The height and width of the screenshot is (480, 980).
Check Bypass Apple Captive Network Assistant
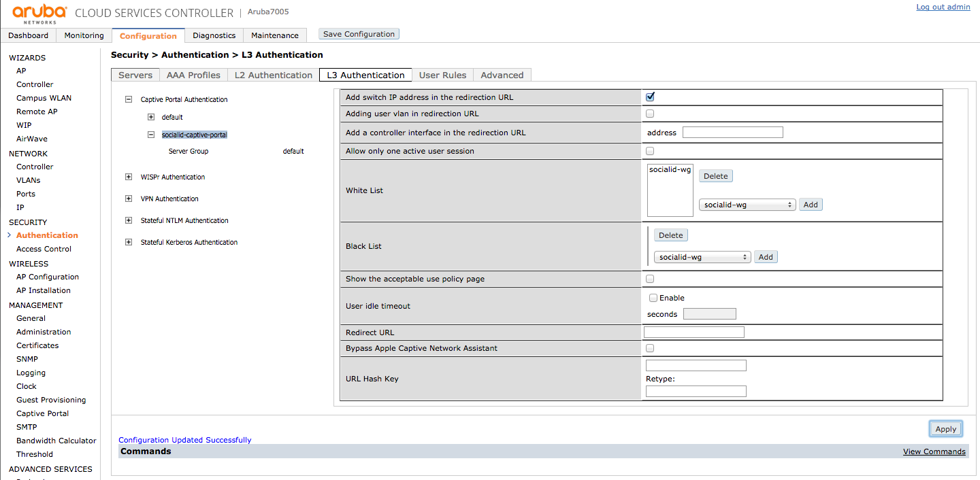(650, 348)
